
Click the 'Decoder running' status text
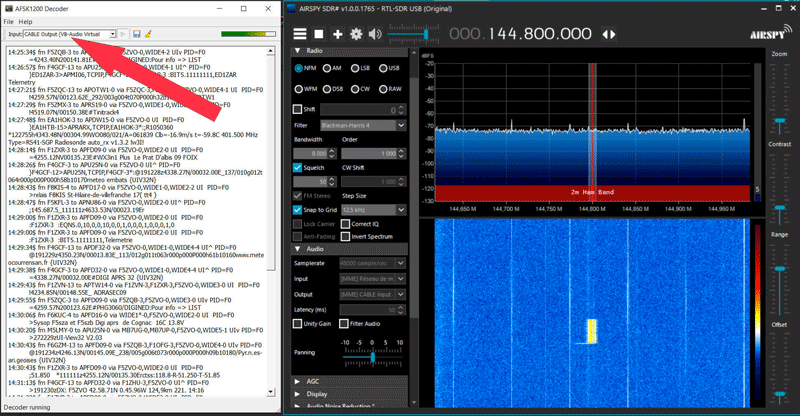27,407
